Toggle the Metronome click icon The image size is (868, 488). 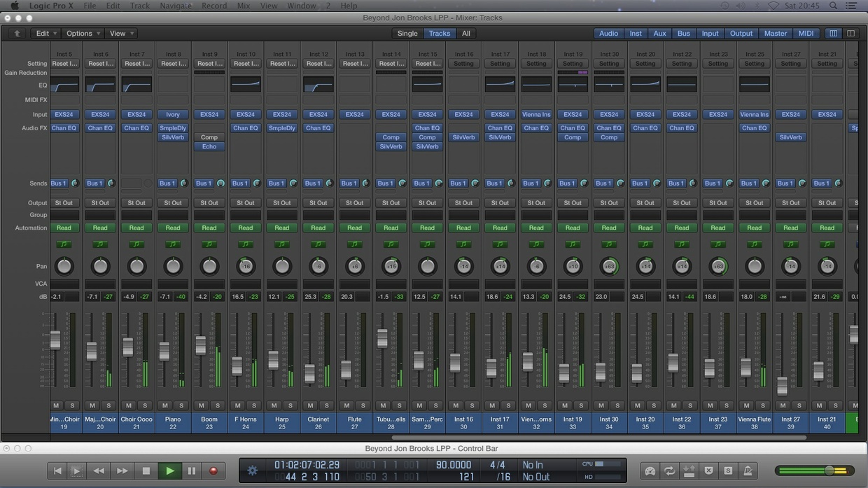[x=748, y=471]
